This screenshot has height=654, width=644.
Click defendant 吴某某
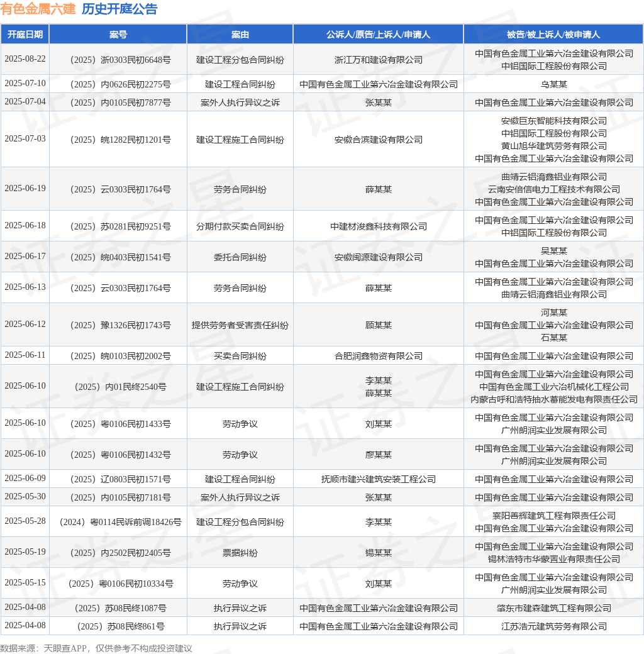(x=553, y=251)
